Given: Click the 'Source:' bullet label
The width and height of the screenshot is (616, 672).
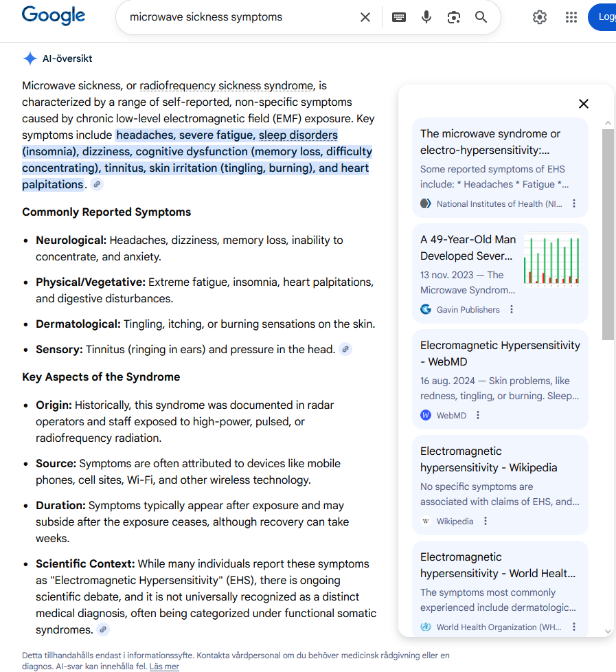Looking at the screenshot, I should [56, 464].
